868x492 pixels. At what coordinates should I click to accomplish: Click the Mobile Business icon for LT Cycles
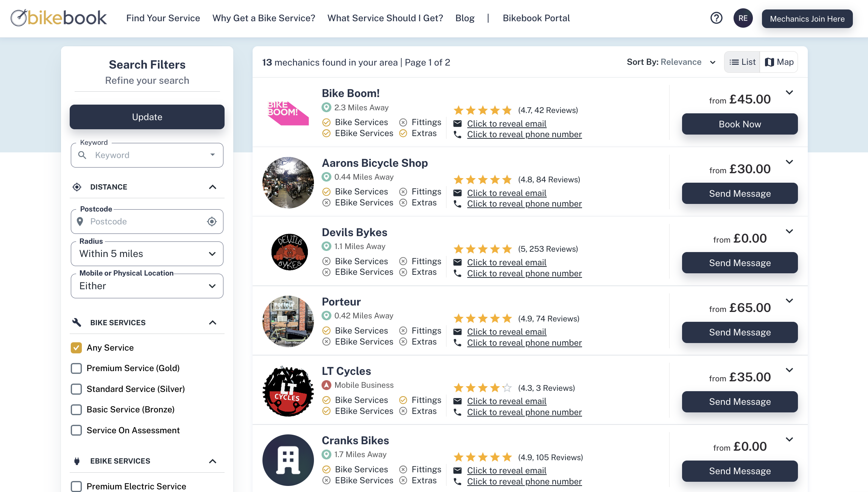326,385
